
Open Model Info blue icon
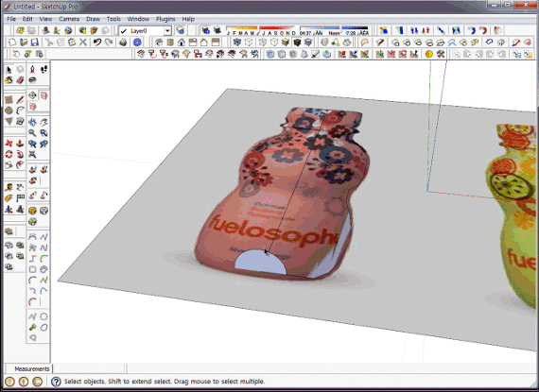click(x=137, y=43)
